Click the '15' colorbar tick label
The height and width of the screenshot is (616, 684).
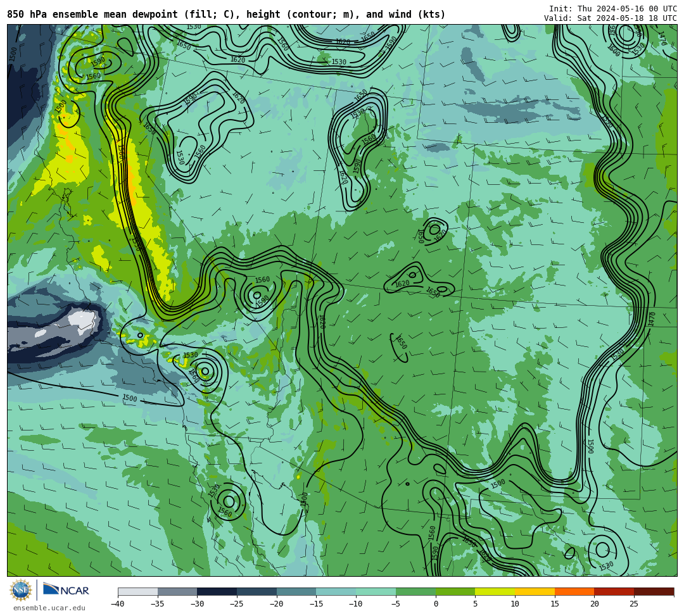pyautogui.click(x=555, y=604)
